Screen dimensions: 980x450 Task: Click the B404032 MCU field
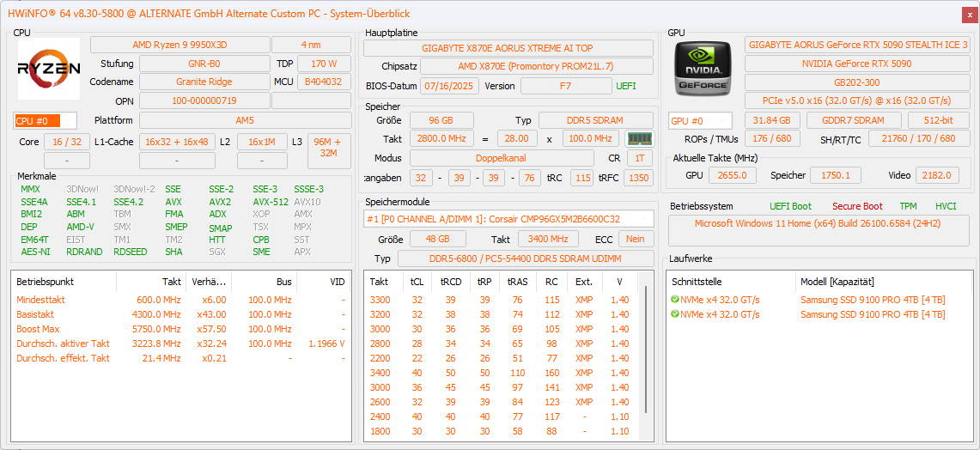[324, 82]
